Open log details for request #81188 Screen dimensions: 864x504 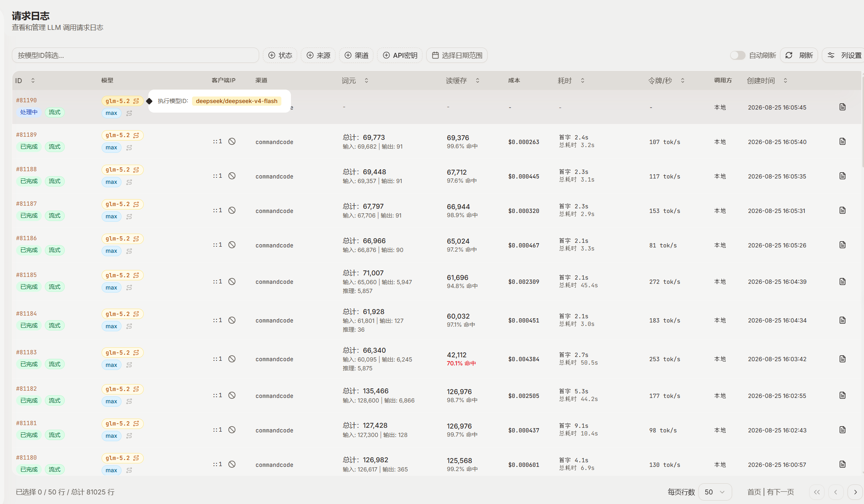pyautogui.click(x=842, y=176)
